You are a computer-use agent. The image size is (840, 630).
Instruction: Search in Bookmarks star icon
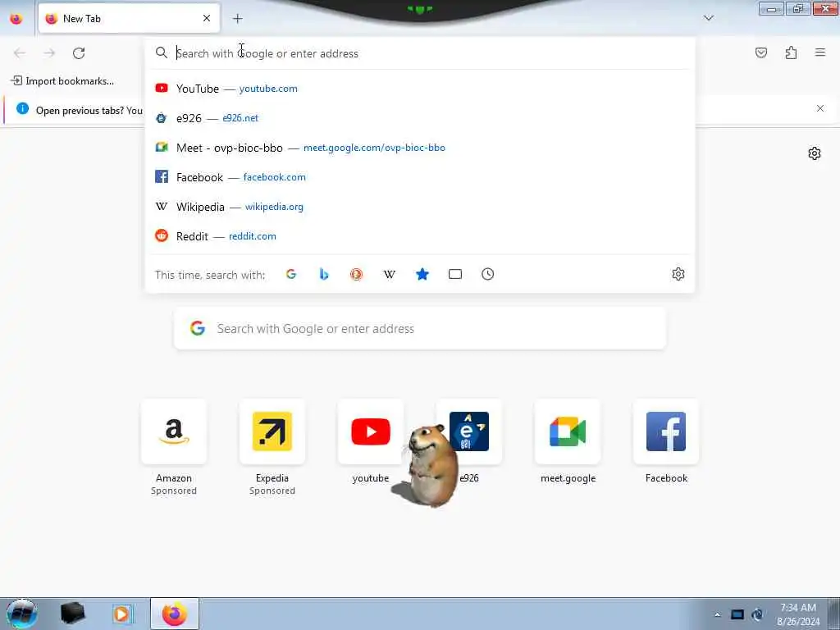422,274
